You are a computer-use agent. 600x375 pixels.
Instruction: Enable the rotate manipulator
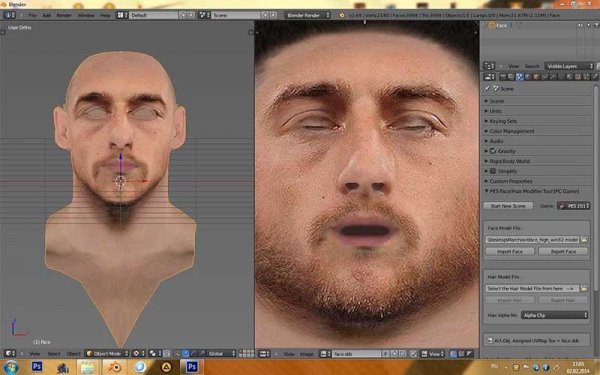click(193, 354)
